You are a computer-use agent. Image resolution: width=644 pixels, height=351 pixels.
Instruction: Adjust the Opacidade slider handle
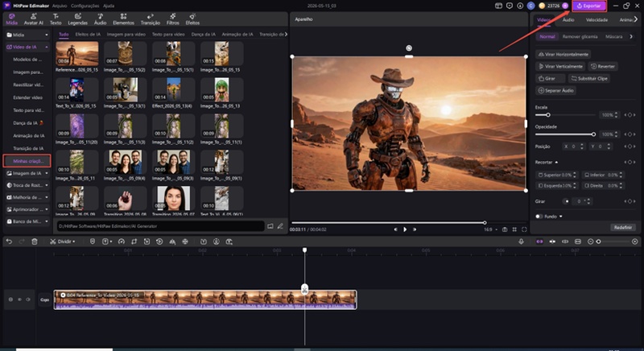tap(593, 134)
